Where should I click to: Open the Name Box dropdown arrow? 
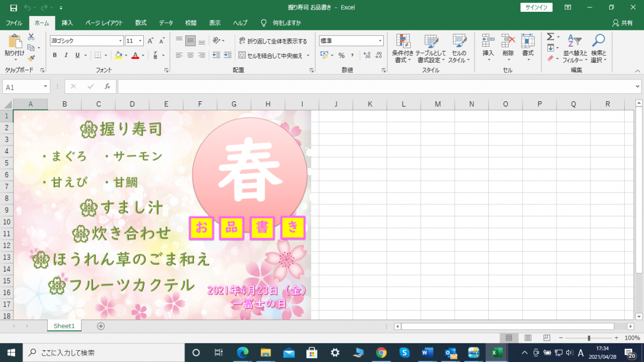(45, 87)
